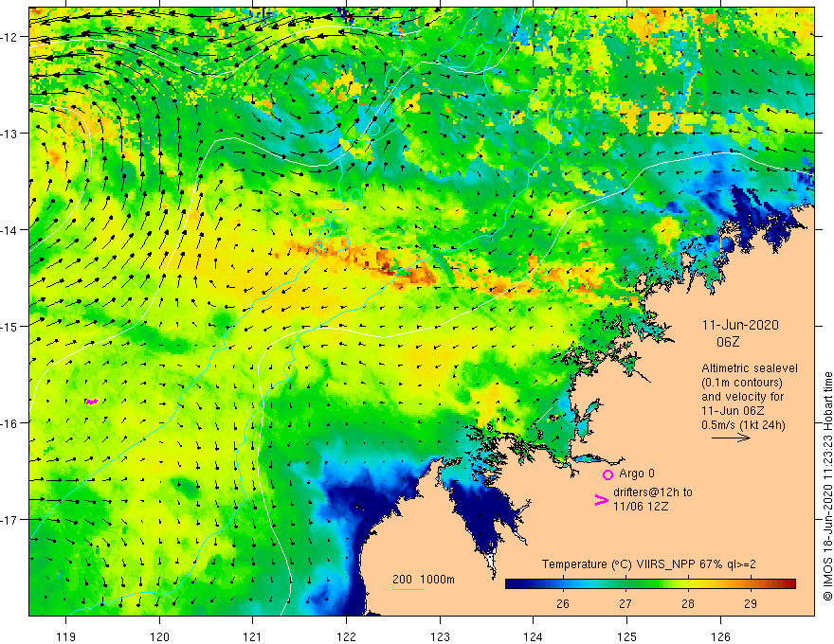Click the '(0.1m contours)' text
The height and width of the screenshot is (644, 834).
[x=742, y=383]
